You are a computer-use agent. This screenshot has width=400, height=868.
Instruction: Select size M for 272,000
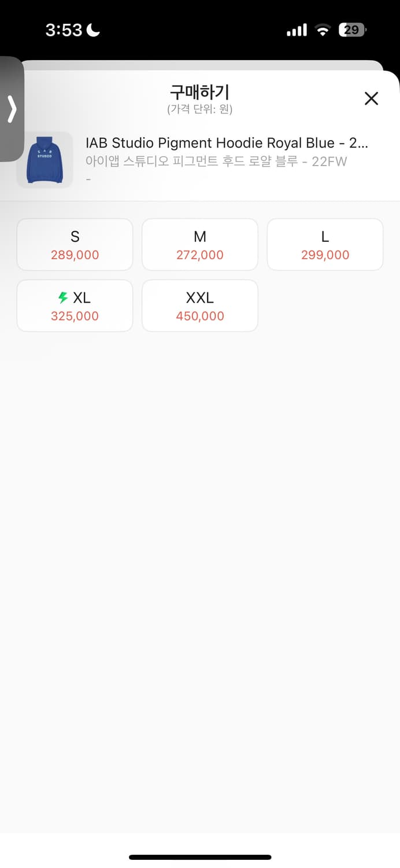(x=200, y=245)
